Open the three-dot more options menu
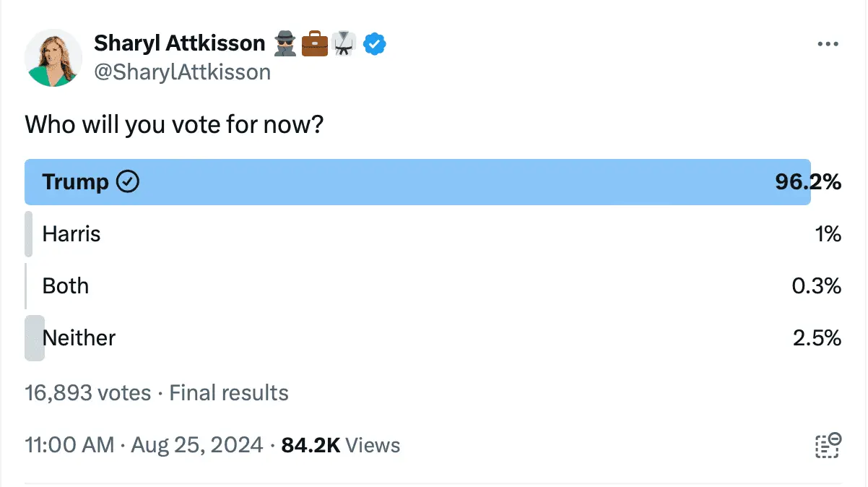This screenshot has width=868, height=487. [x=828, y=44]
